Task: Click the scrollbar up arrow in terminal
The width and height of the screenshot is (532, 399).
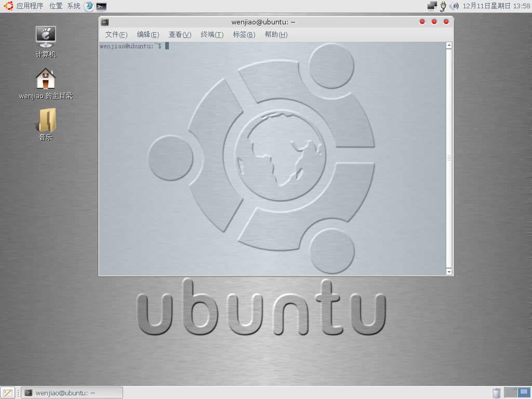Action: [449, 45]
